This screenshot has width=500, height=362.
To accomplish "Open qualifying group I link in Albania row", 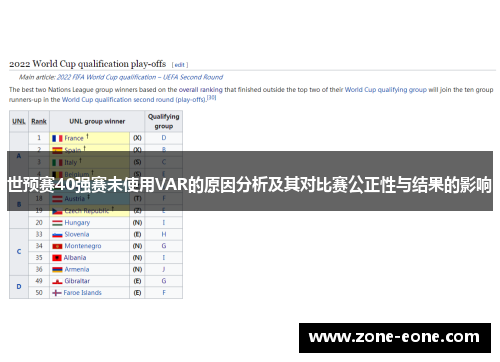I will pyautogui.click(x=164, y=258).
